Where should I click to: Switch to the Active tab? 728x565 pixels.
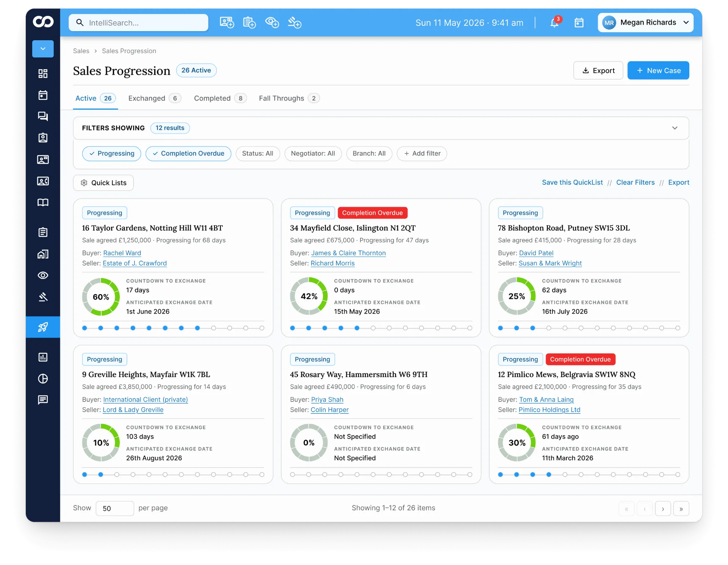pyautogui.click(x=95, y=98)
